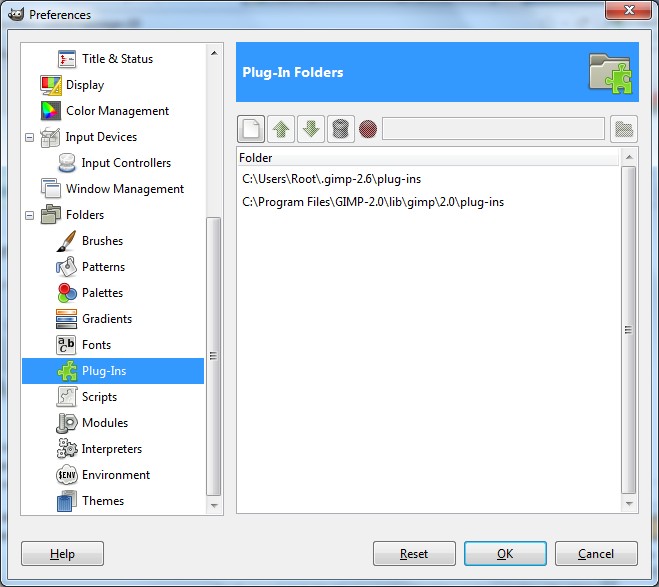Click the Modules bolt icon
The width and height of the screenshot is (659, 587).
point(66,423)
